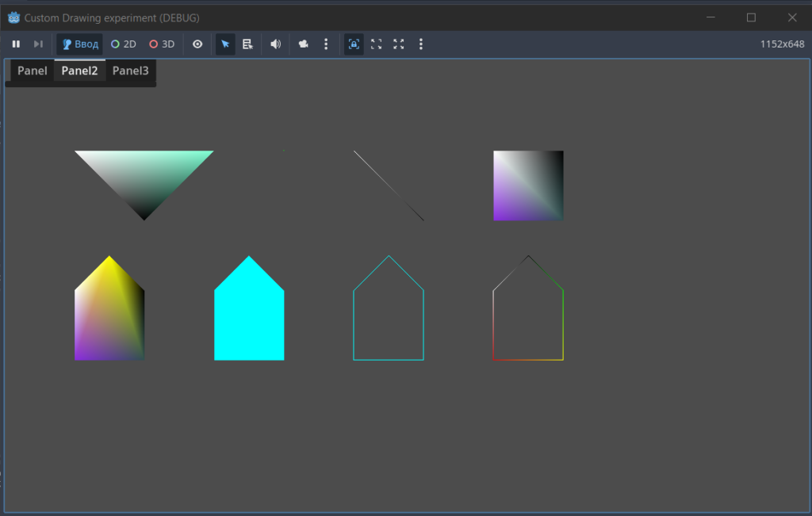
Task: Click the stretch fullscreen icon
Action: (x=399, y=44)
